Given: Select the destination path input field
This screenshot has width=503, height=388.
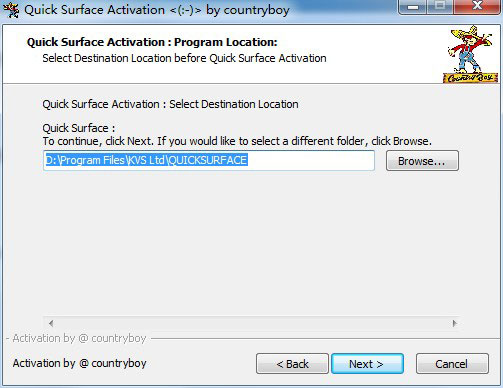Looking at the screenshot, I should point(209,161).
